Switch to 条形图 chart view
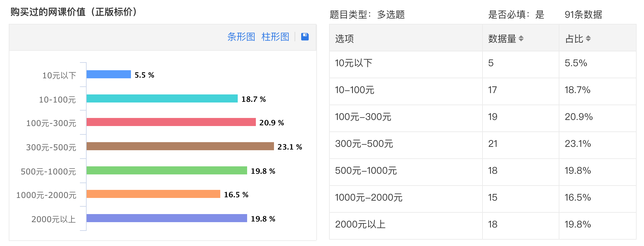 click(x=241, y=37)
